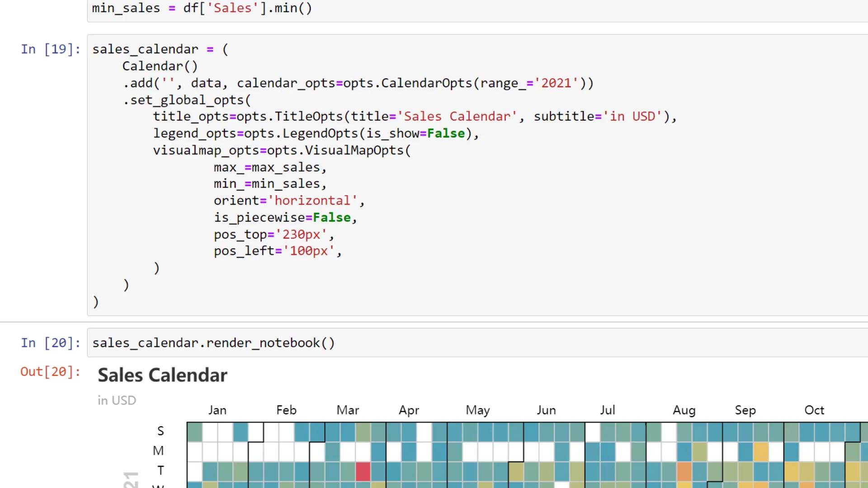Click the Out[20] output label
This screenshot has width=868, height=488.
click(50, 371)
